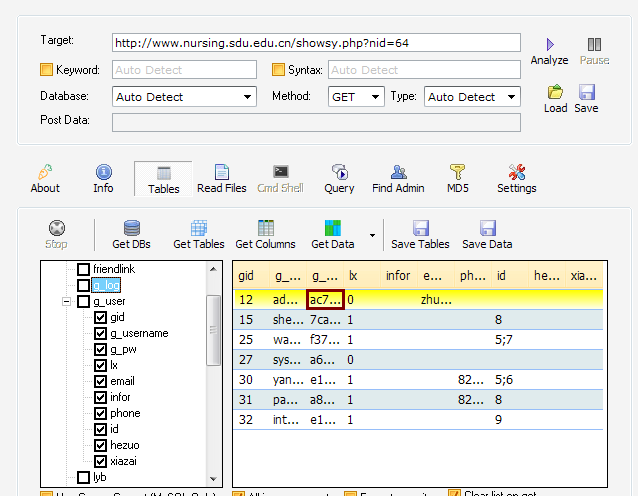Uncheck the g_username column checkbox
The image size is (638, 496).
tap(101, 333)
